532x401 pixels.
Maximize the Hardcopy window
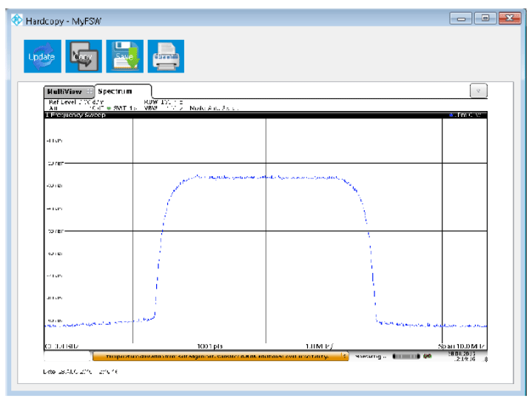pos(485,19)
